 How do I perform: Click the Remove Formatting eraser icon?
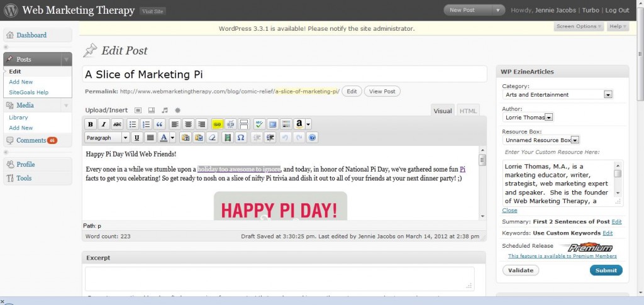tap(212, 138)
